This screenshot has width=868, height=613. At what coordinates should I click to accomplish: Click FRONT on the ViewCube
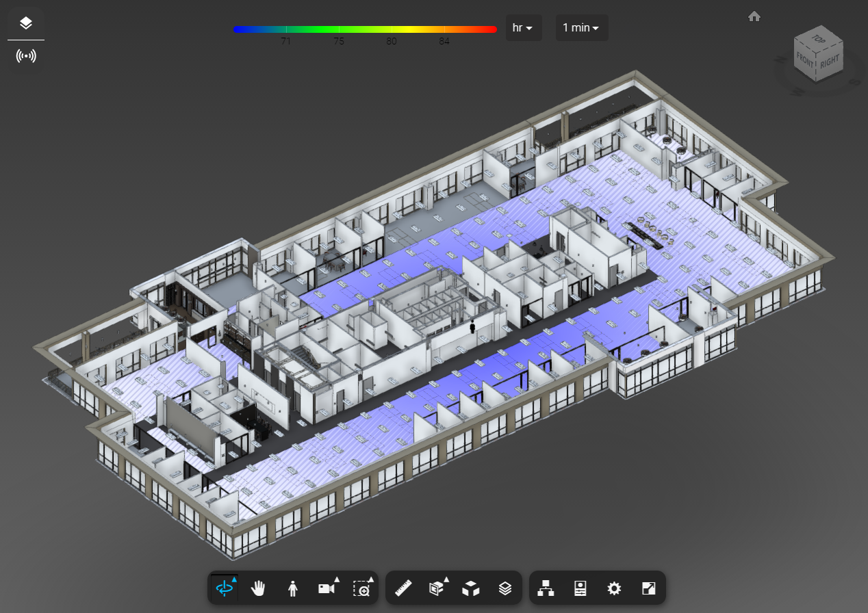click(805, 60)
